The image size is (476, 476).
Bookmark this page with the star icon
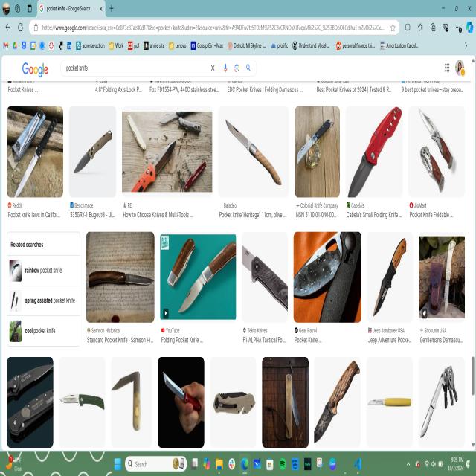[393, 28]
